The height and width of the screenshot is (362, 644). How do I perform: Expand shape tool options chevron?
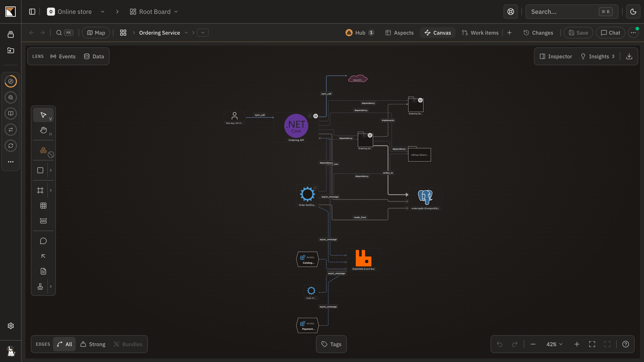click(x=51, y=170)
